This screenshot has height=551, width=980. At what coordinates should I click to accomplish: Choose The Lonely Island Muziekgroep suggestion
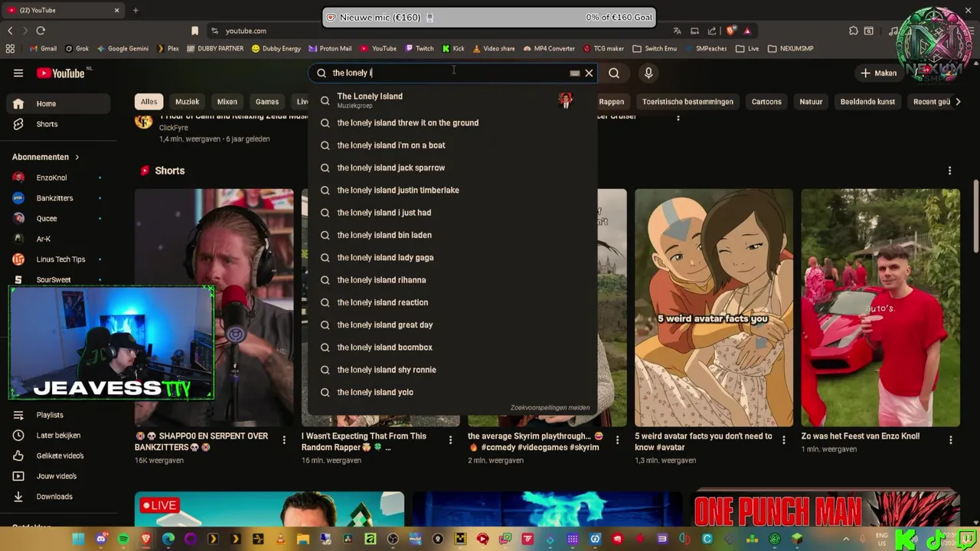[x=452, y=99]
